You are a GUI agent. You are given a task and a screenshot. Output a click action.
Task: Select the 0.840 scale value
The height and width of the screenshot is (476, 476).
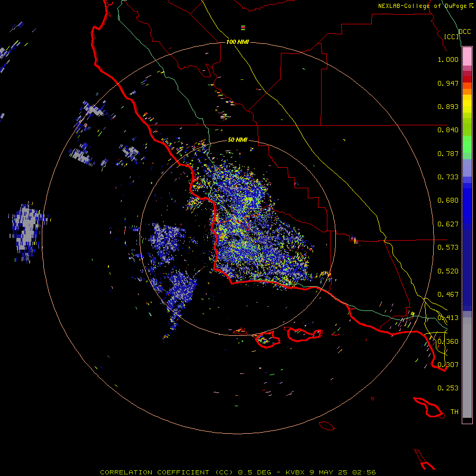[448, 130]
